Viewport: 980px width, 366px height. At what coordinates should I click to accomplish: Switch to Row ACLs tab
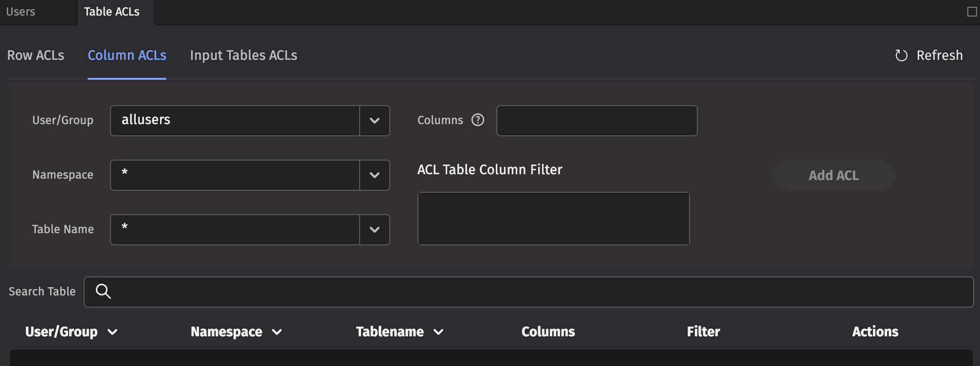[x=36, y=55]
